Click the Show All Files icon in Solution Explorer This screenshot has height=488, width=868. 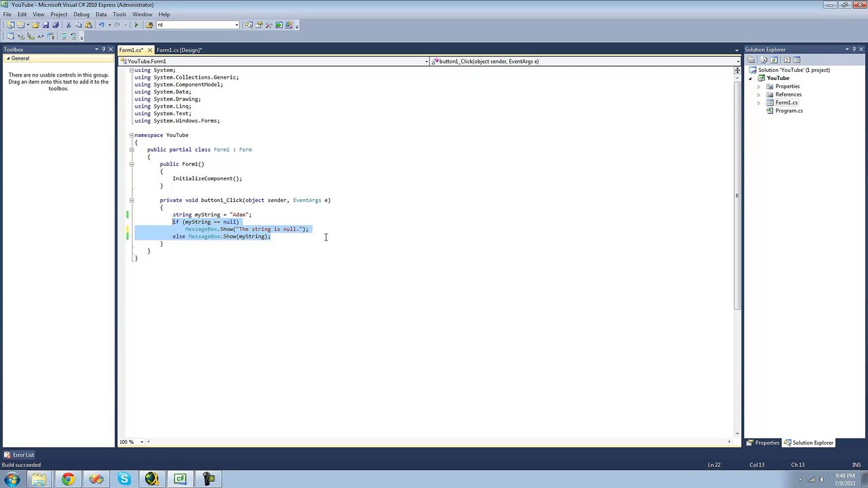(764, 60)
